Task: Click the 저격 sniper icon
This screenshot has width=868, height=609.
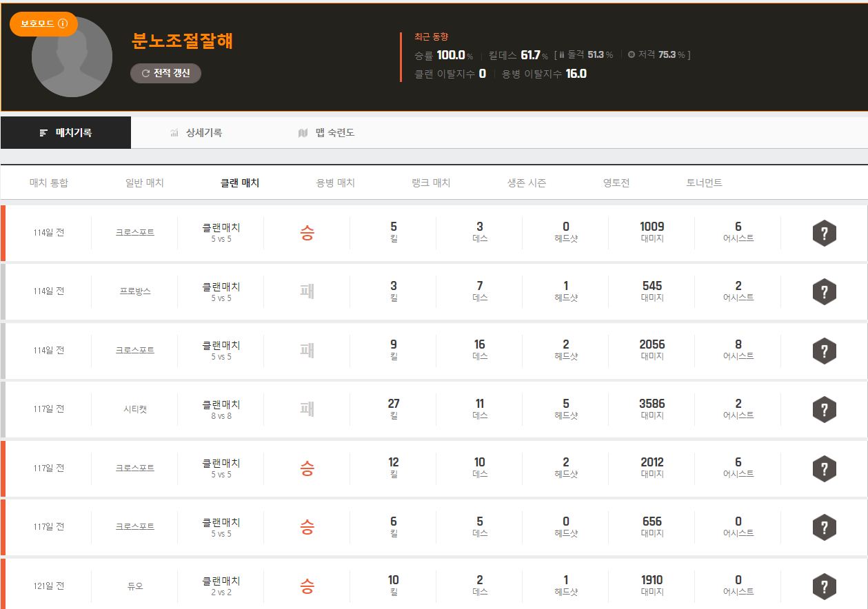Action: point(631,54)
